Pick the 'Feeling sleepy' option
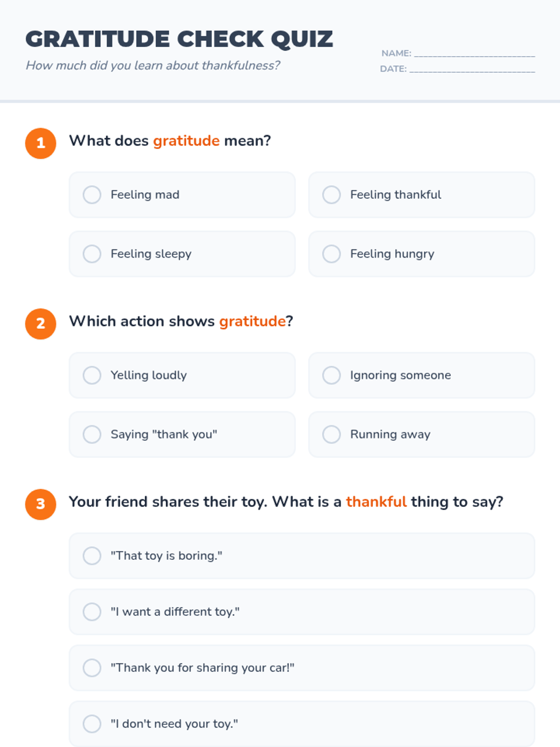560x747 pixels. tap(182, 254)
